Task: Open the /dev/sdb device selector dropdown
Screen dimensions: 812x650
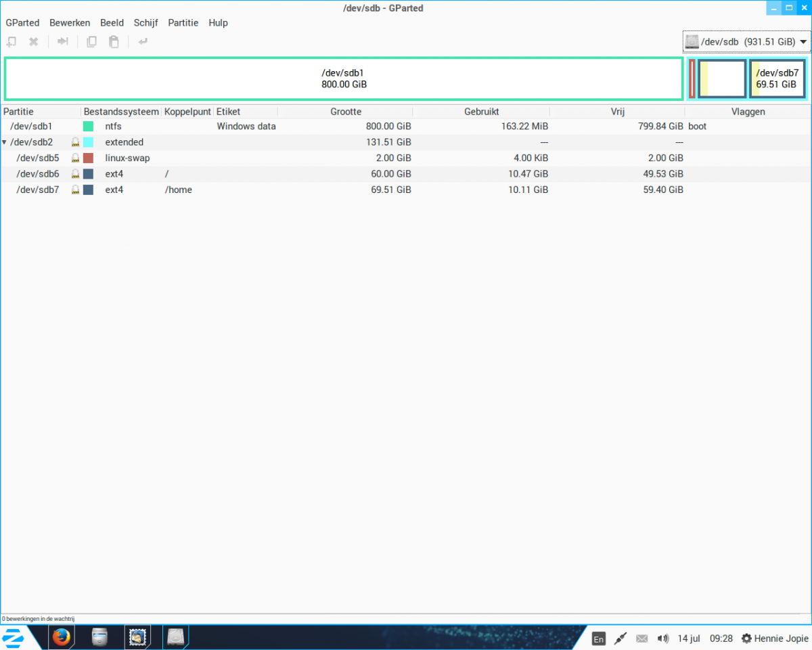Action: coord(746,42)
